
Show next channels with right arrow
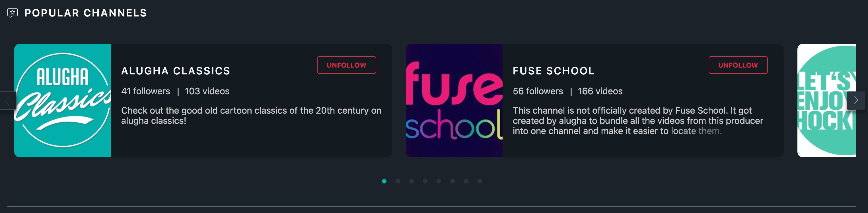(x=855, y=100)
